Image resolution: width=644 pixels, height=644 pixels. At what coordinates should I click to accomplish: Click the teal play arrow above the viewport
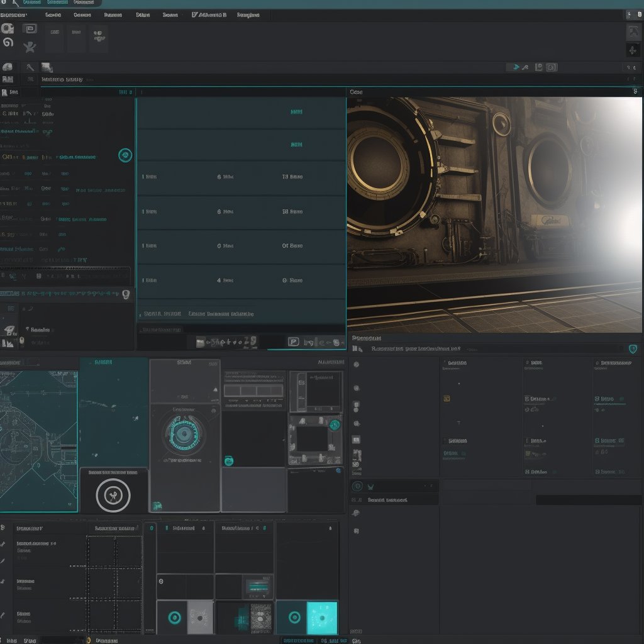coord(516,67)
